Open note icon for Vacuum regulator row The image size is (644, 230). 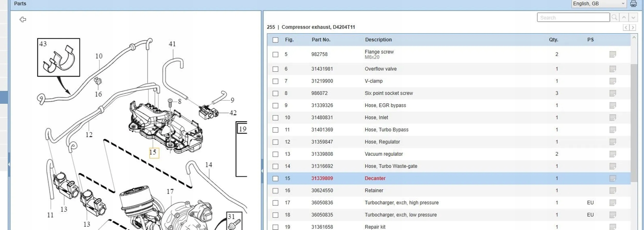tap(613, 154)
